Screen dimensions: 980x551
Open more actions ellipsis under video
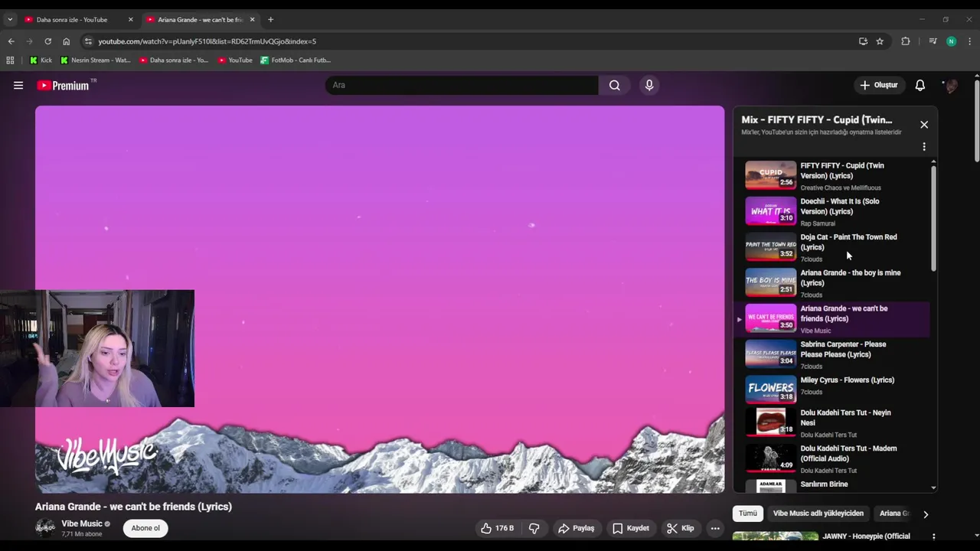(715, 528)
